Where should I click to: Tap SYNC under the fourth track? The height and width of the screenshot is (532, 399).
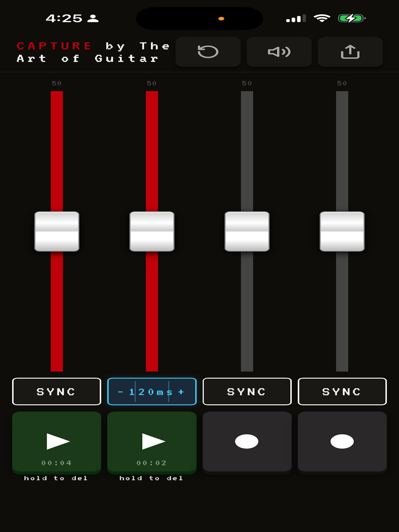point(342,391)
